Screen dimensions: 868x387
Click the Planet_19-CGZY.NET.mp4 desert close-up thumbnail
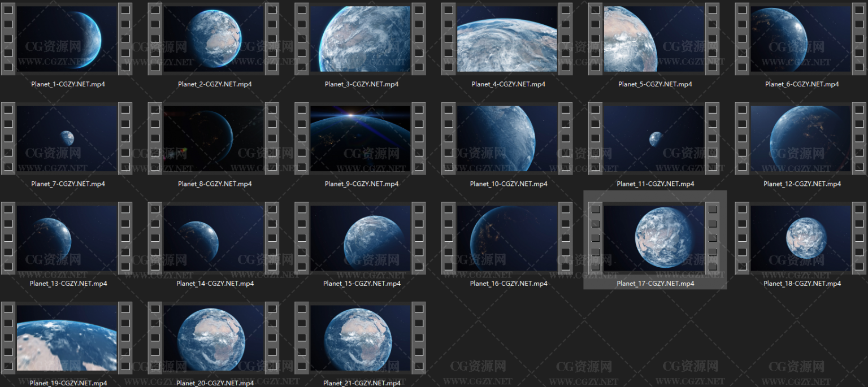coord(67,337)
